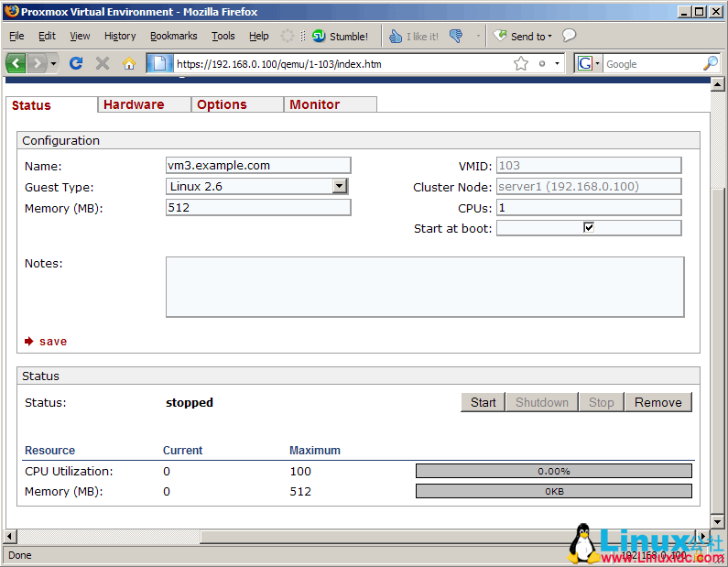Open the Guest Type dropdown

pyautogui.click(x=340, y=186)
